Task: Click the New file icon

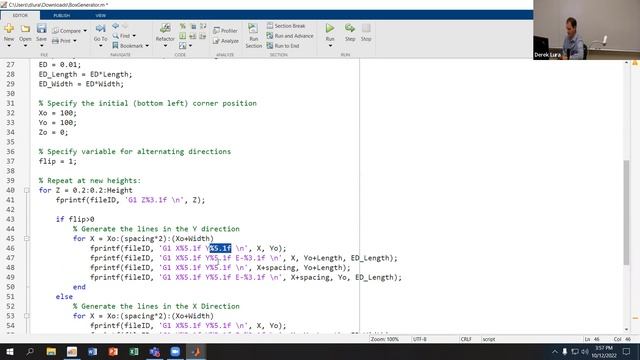Action: [9, 29]
